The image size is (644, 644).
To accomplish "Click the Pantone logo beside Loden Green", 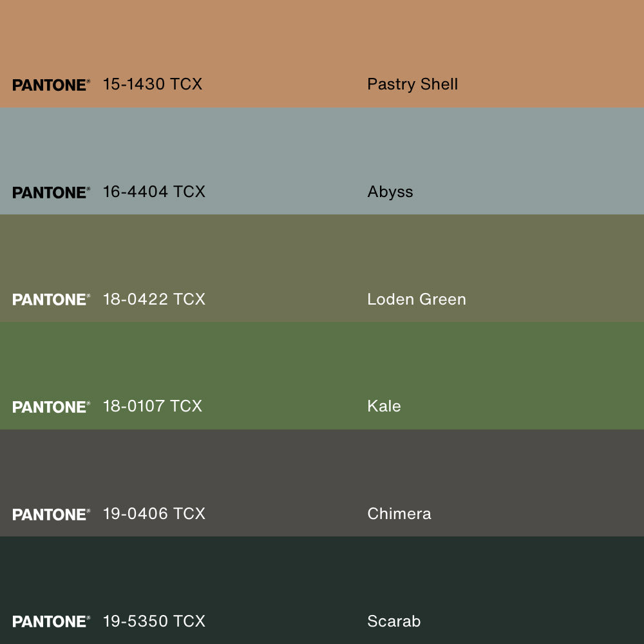I will coord(51,299).
